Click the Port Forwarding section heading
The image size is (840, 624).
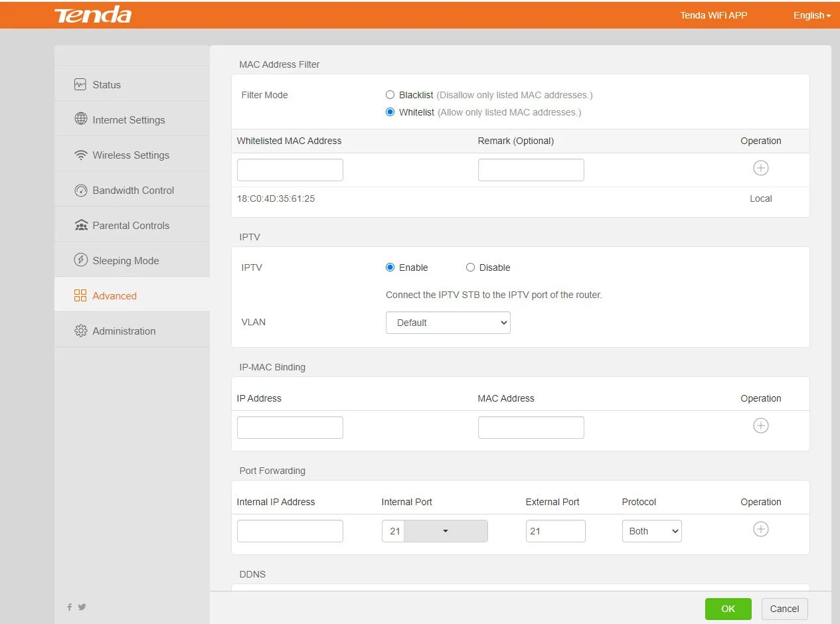coord(272,471)
